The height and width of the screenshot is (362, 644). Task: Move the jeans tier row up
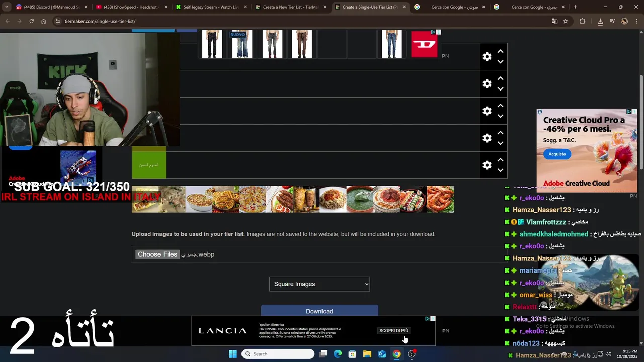pos(500,51)
